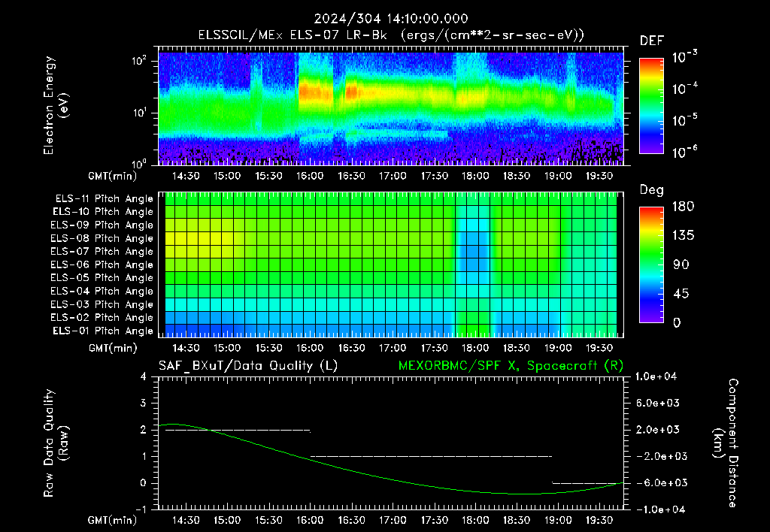Click GMT(min) label under the data quality panel
This screenshot has width=770, height=532.
(113, 520)
